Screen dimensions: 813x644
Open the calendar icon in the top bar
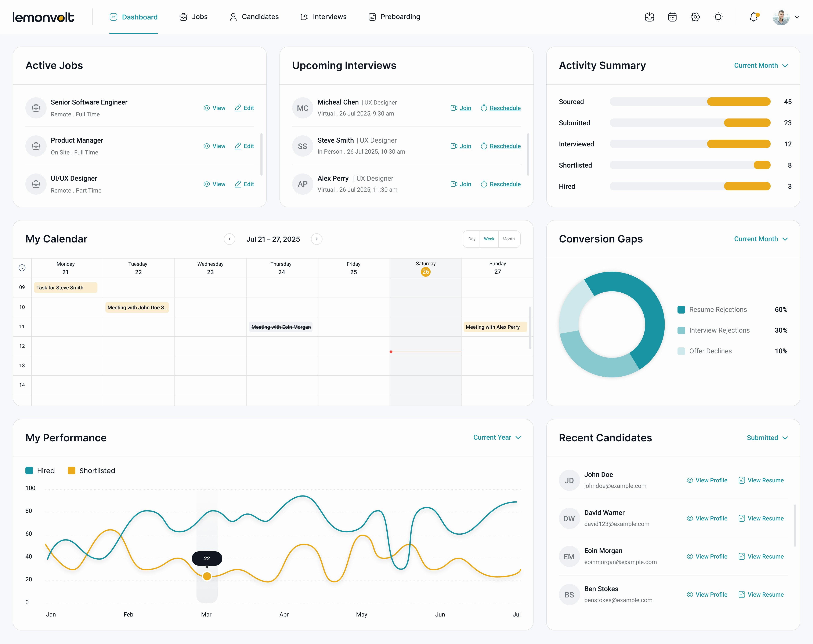(x=672, y=17)
